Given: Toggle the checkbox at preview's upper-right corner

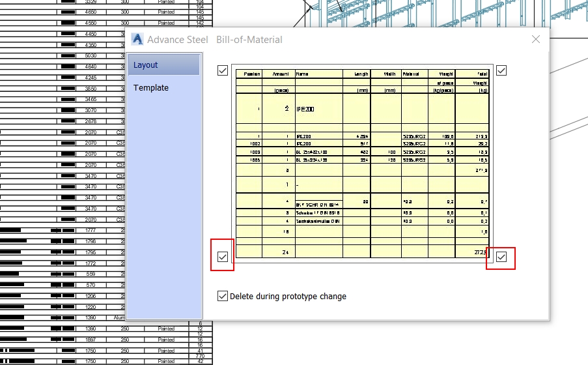Looking at the screenshot, I should 501,70.
